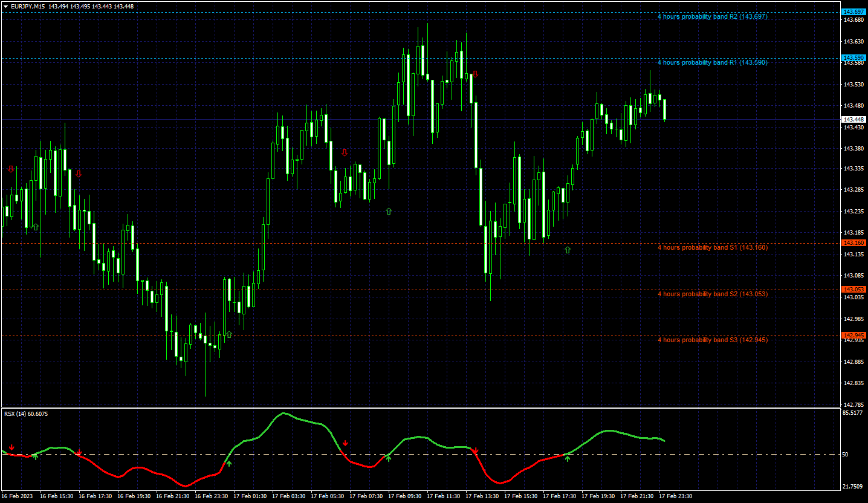868x503 pixels.
Task: Select the 17 Feb 19:30 time label
Action: [x=598, y=496]
